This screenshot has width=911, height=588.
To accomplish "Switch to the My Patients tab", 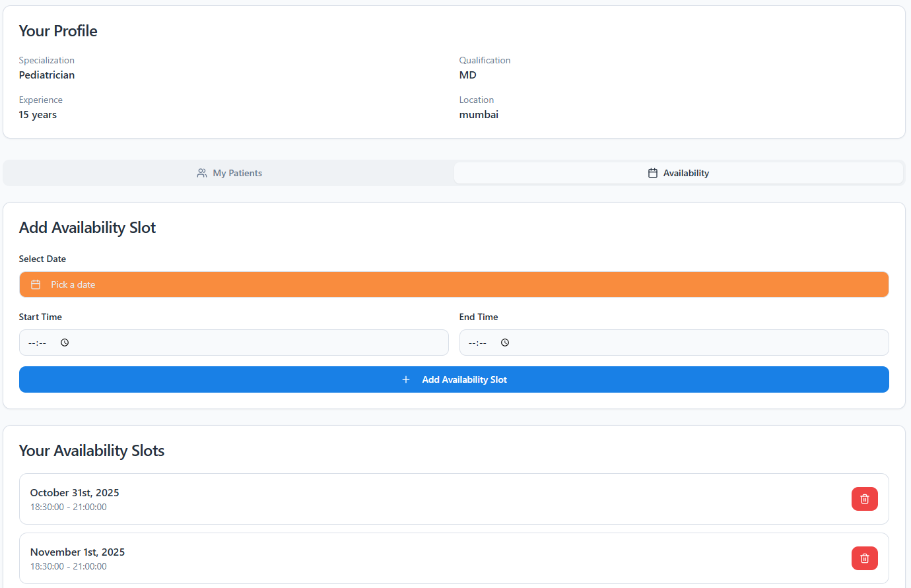I will point(229,172).
